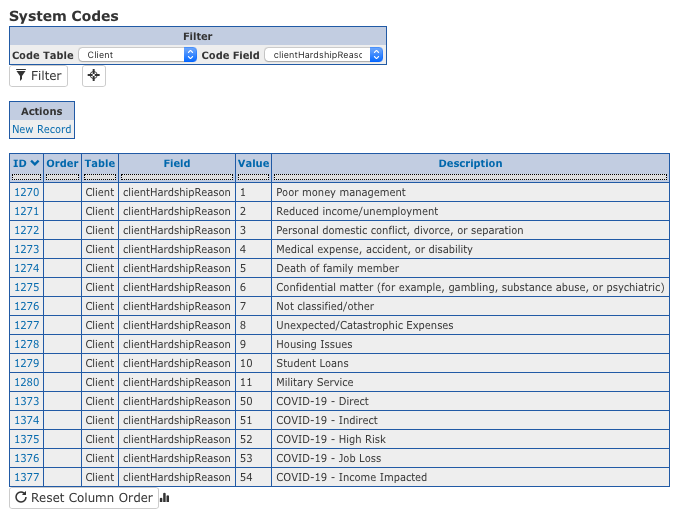Open the Code Field dropdown
The width and height of the screenshot is (696, 523).
coord(324,55)
